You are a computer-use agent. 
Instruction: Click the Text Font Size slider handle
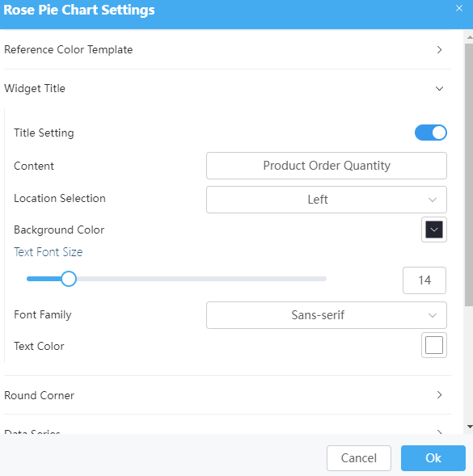69,279
